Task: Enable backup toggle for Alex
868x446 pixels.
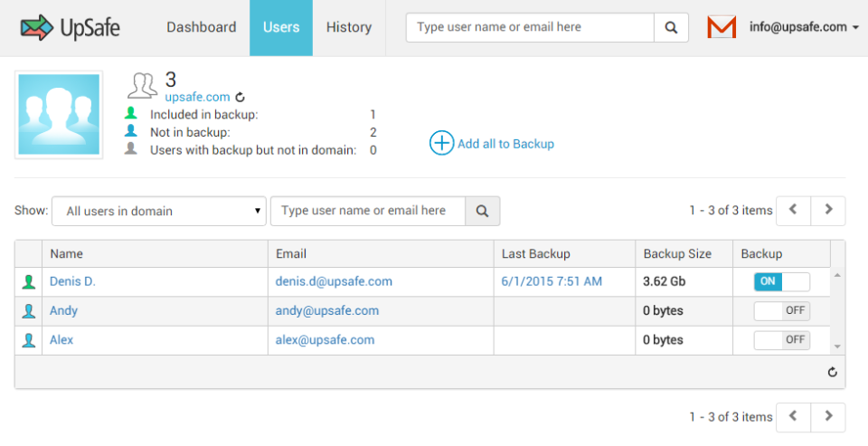Action: click(x=781, y=340)
